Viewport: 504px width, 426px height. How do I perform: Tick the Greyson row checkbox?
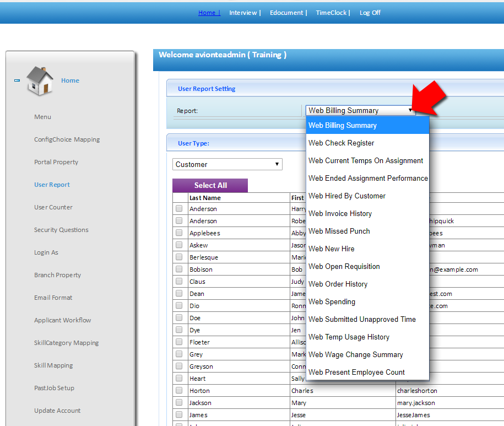[x=179, y=366]
